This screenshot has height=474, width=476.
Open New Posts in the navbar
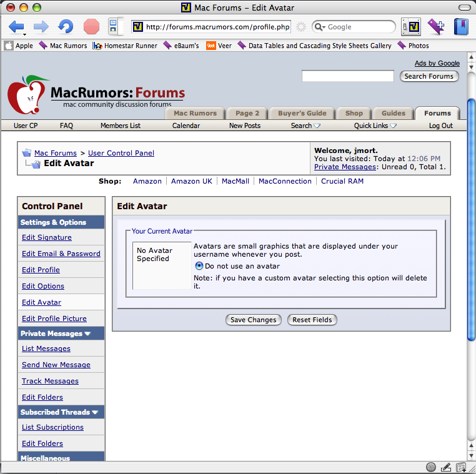pyautogui.click(x=245, y=126)
